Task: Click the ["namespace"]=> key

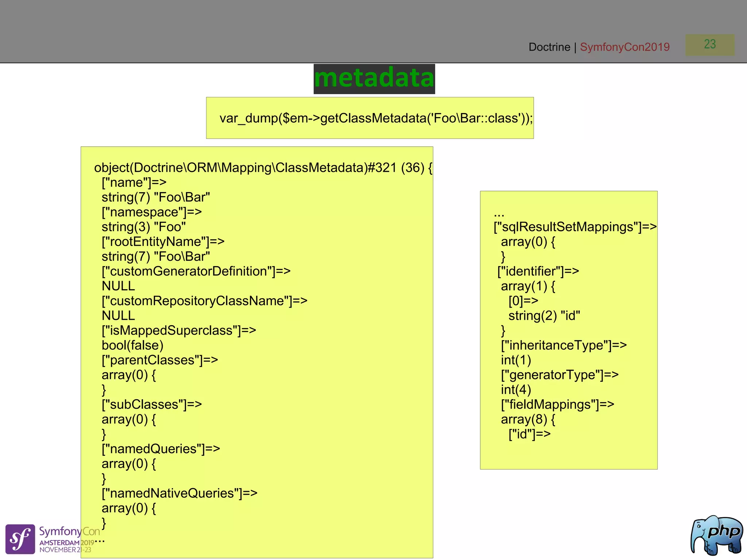Action: 152,212
